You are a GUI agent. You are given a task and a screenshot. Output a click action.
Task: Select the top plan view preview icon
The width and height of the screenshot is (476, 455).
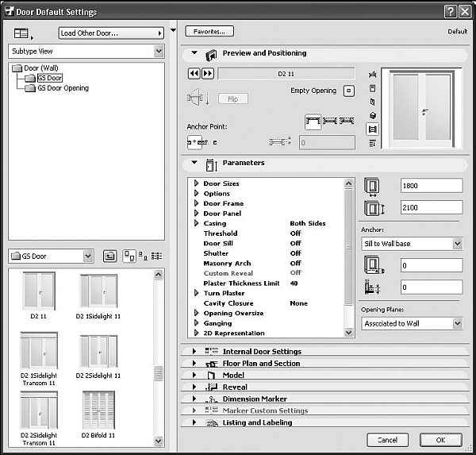[x=373, y=75]
